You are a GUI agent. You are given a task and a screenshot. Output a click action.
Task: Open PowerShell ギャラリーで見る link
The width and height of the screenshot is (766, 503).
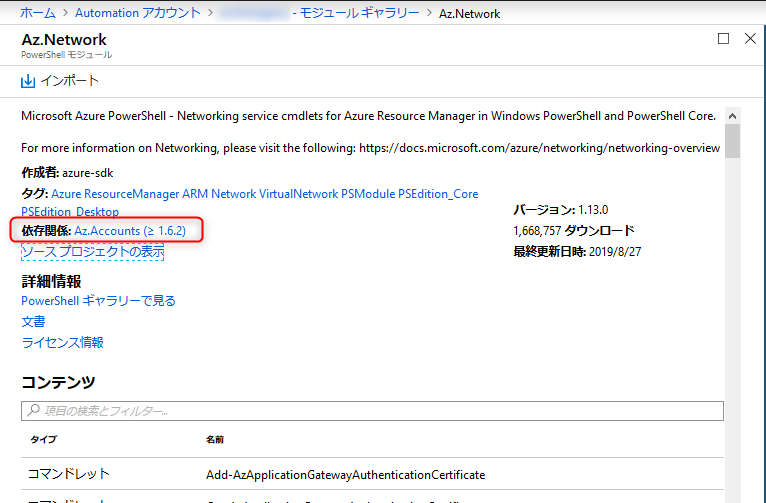(98, 301)
